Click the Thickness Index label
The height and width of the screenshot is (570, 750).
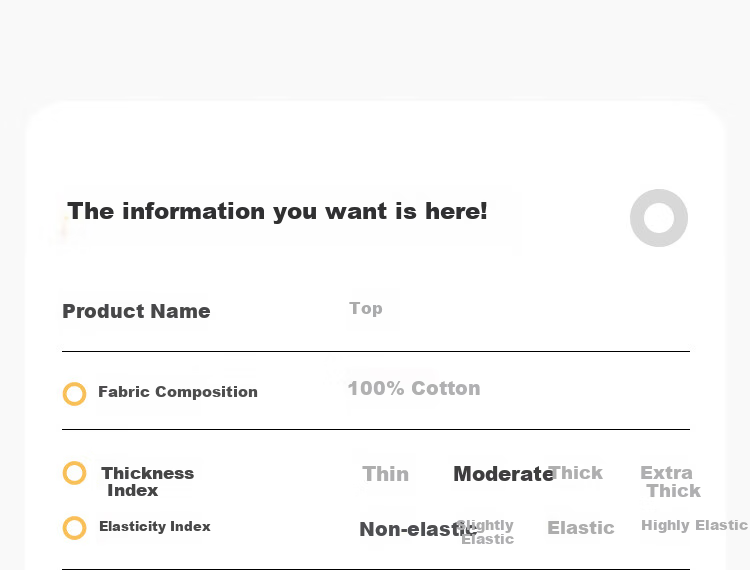(x=147, y=482)
